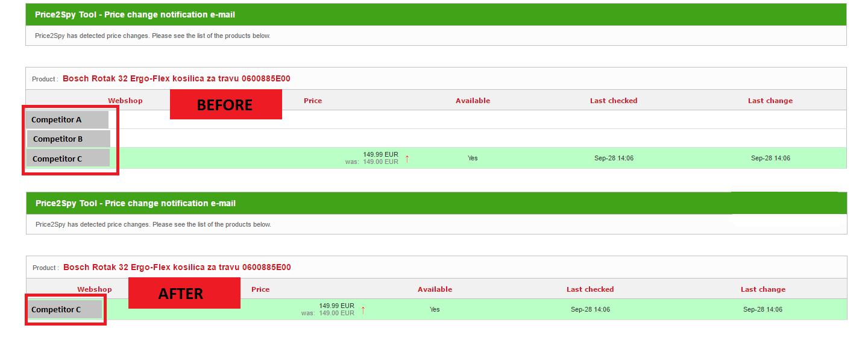Click the 'Product :' label in the upper email
Image resolution: width=868 pixels, height=340 pixels.
[45, 79]
